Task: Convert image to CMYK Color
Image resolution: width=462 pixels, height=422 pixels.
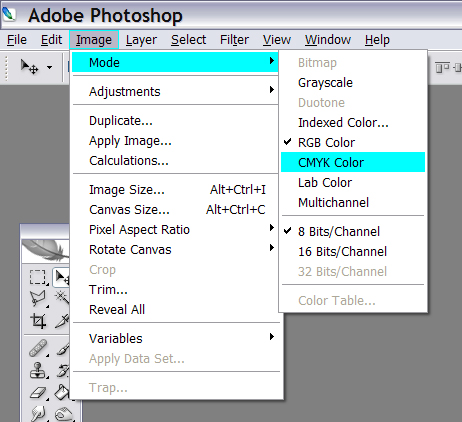Action: [x=353, y=162]
